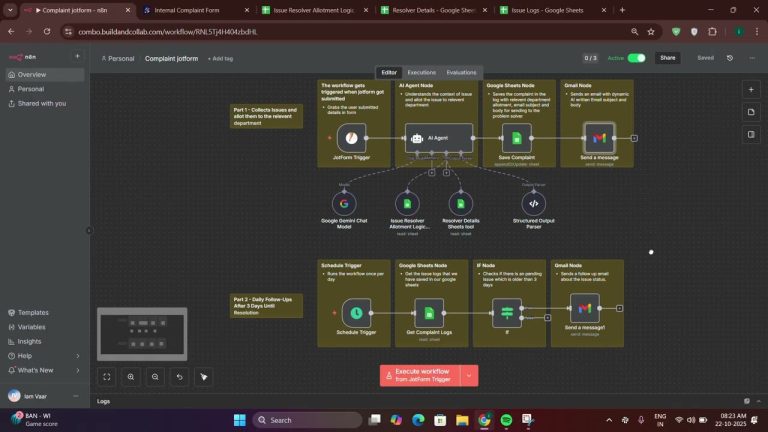
Task: Open Shared with you in sidebar
Action: click(45, 103)
